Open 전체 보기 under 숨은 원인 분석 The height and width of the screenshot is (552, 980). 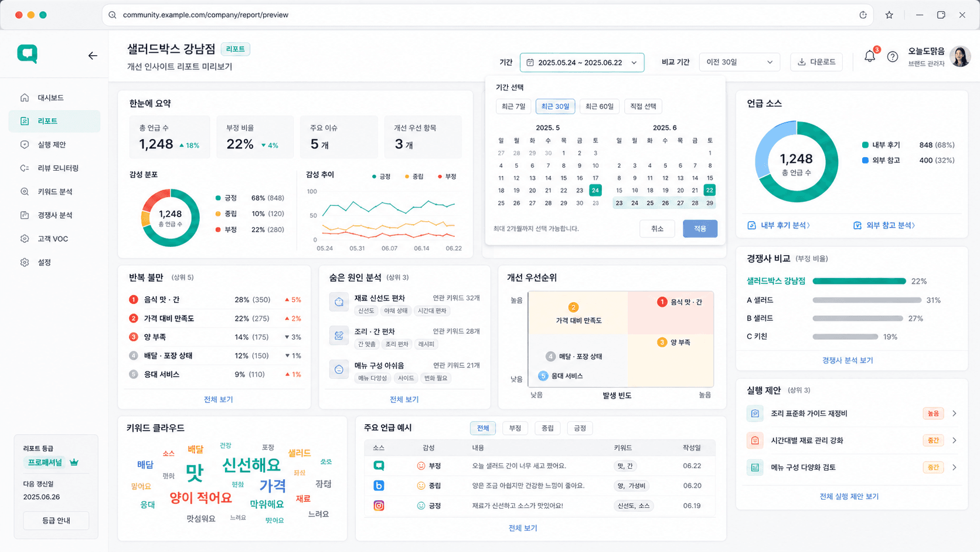tap(404, 399)
